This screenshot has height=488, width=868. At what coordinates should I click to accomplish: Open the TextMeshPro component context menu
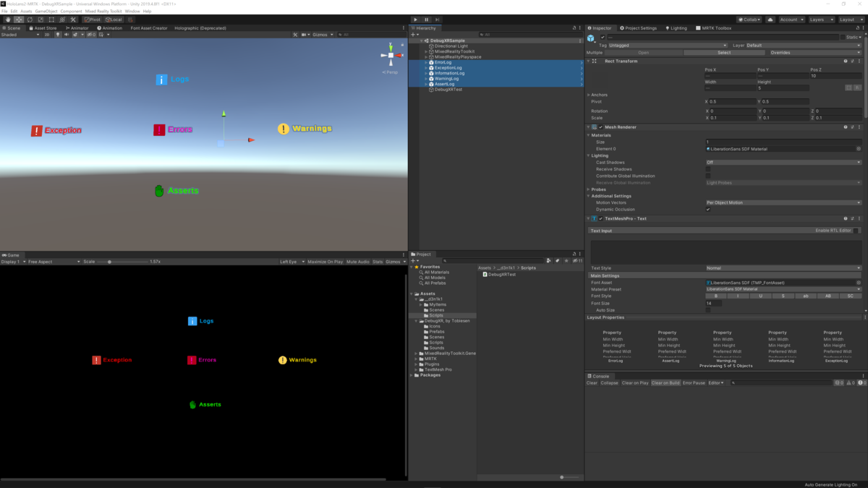tap(860, 218)
